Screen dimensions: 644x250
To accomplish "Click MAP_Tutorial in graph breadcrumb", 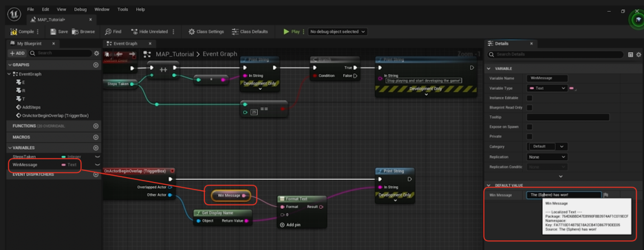I will pyautogui.click(x=175, y=54).
